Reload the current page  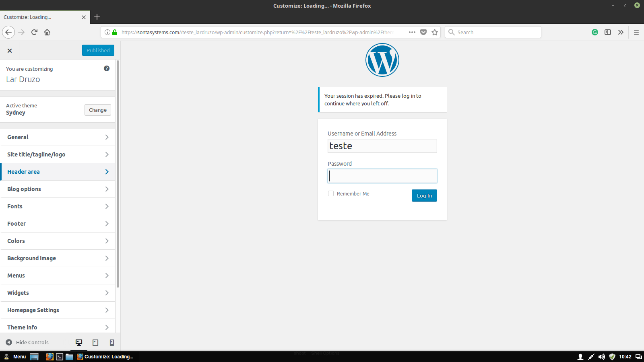(x=34, y=32)
